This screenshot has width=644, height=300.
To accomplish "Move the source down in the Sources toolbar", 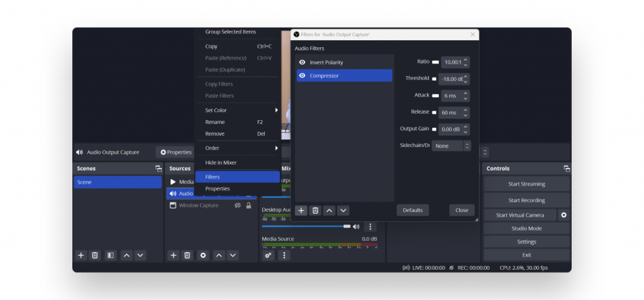I will click(x=233, y=255).
